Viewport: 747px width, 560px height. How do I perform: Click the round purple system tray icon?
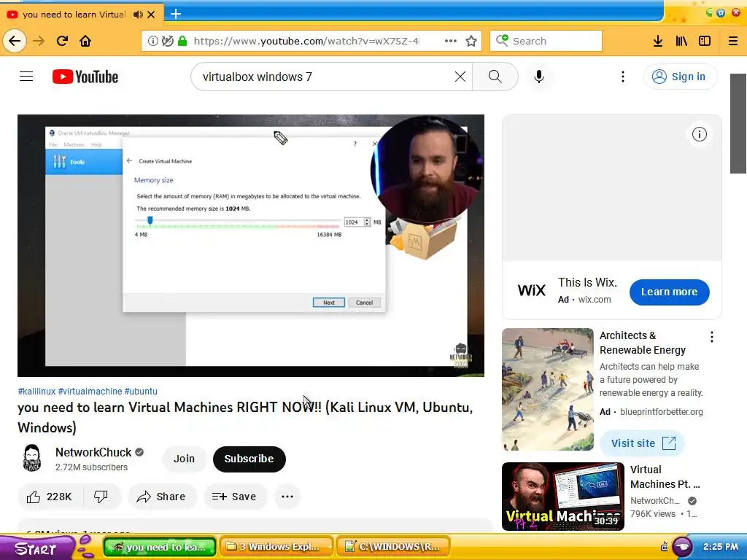coord(682,547)
